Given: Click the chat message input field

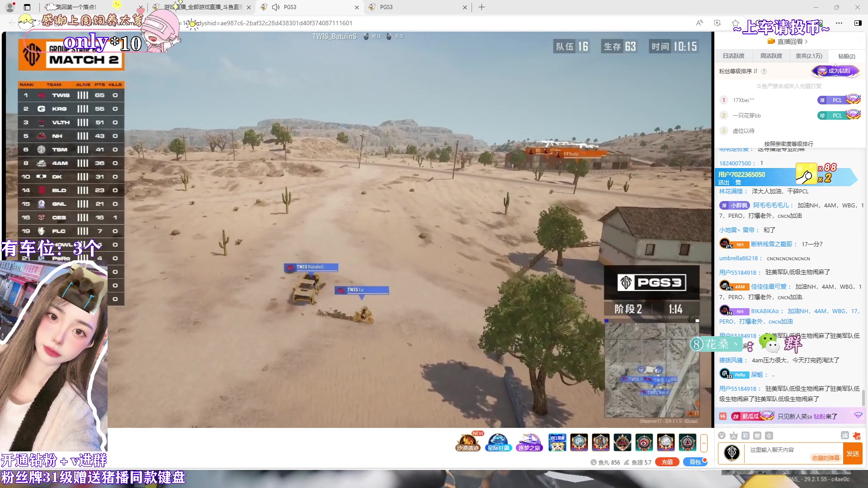Looking at the screenshot, I should click(x=778, y=450).
